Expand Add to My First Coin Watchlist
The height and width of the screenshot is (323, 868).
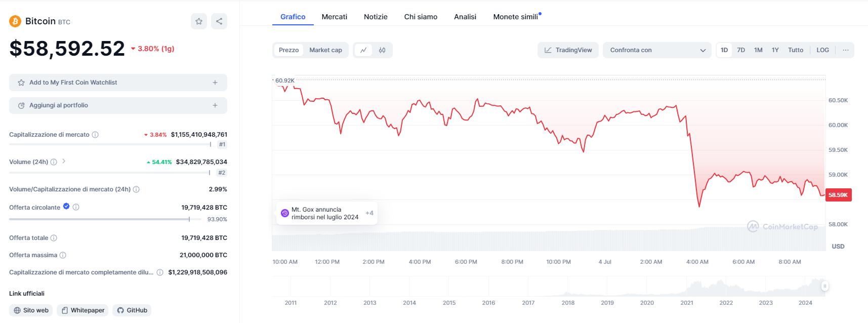[118, 83]
